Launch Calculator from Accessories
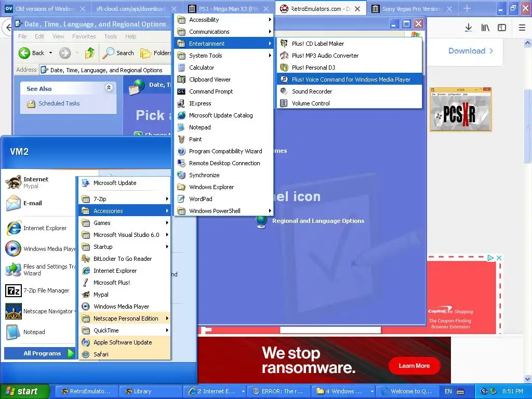The width and height of the screenshot is (532, 399). coord(224,68)
